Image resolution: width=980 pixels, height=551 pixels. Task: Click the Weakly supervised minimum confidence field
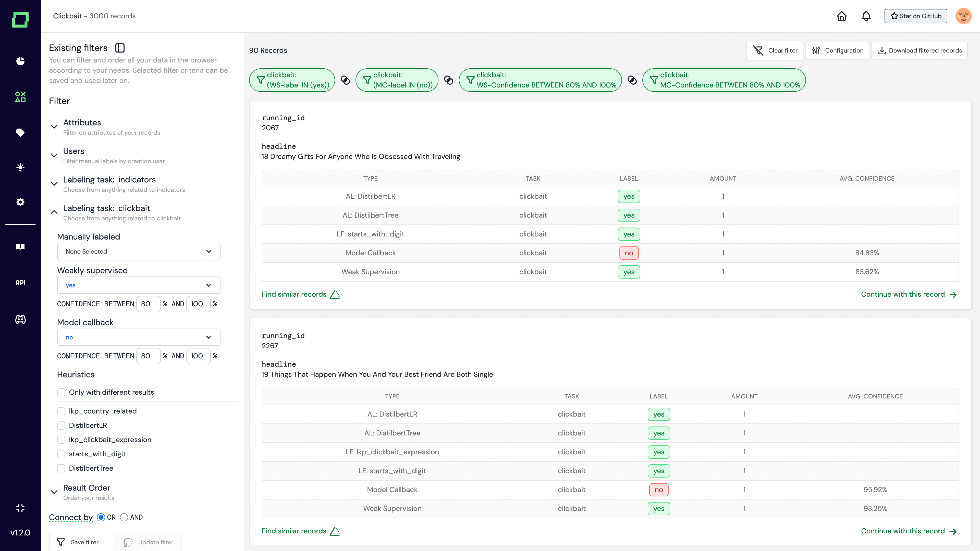(x=148, y=304)
